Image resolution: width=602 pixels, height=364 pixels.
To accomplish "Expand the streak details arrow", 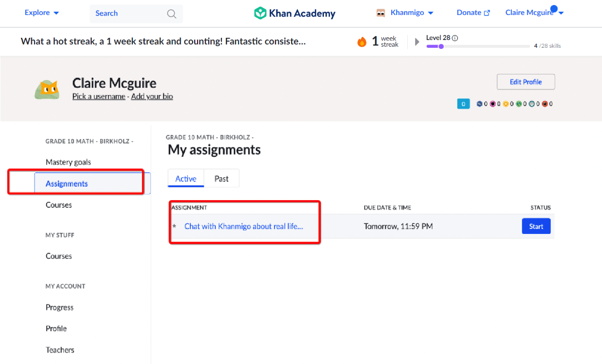I will click(x=417, y=42).
